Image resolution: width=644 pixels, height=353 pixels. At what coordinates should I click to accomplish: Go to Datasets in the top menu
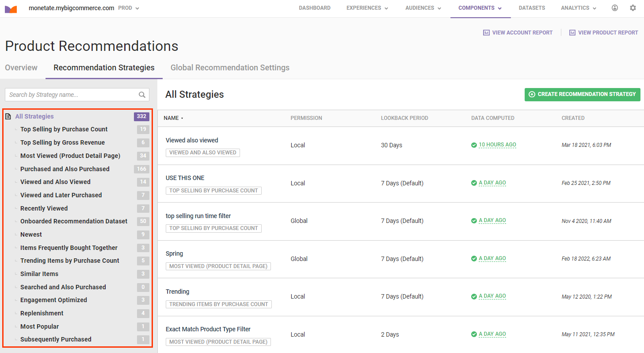[x=532, y=8]
